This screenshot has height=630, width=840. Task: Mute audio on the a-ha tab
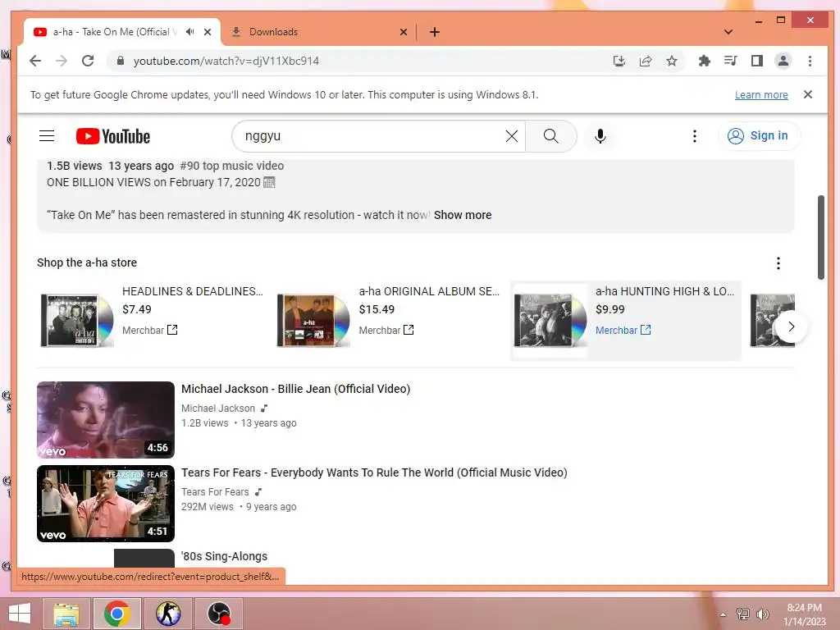coord(189,32)
